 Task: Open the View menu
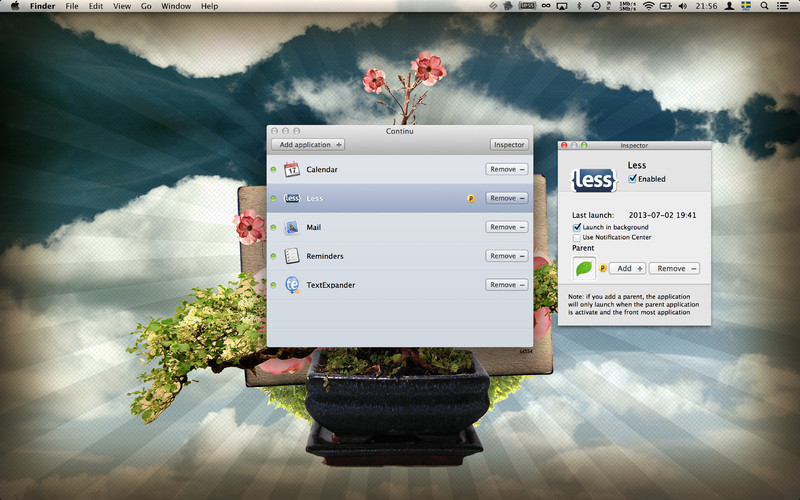point(122,6)
